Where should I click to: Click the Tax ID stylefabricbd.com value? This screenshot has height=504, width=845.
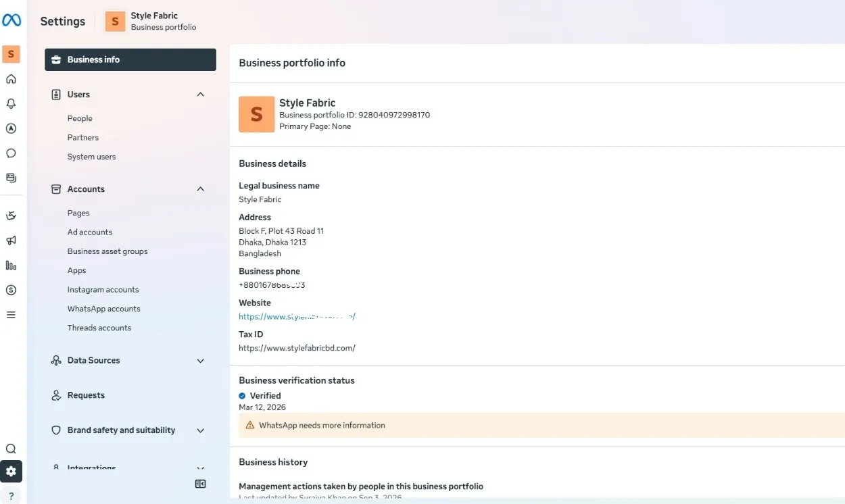click(x=297, y=348)
